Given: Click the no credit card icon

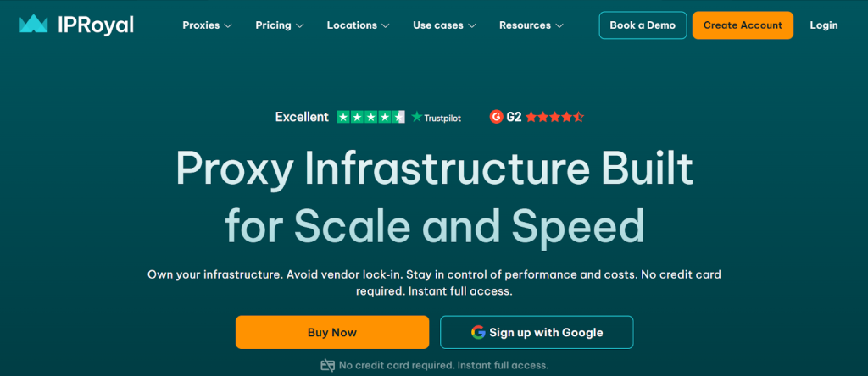Looking at the screenshot, I should click(x=328, y=365).
